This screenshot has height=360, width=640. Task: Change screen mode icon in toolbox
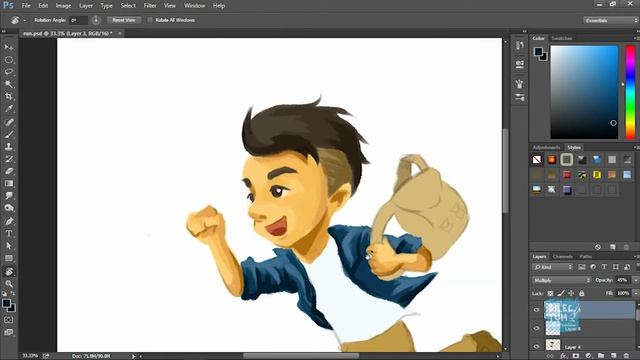9,332
